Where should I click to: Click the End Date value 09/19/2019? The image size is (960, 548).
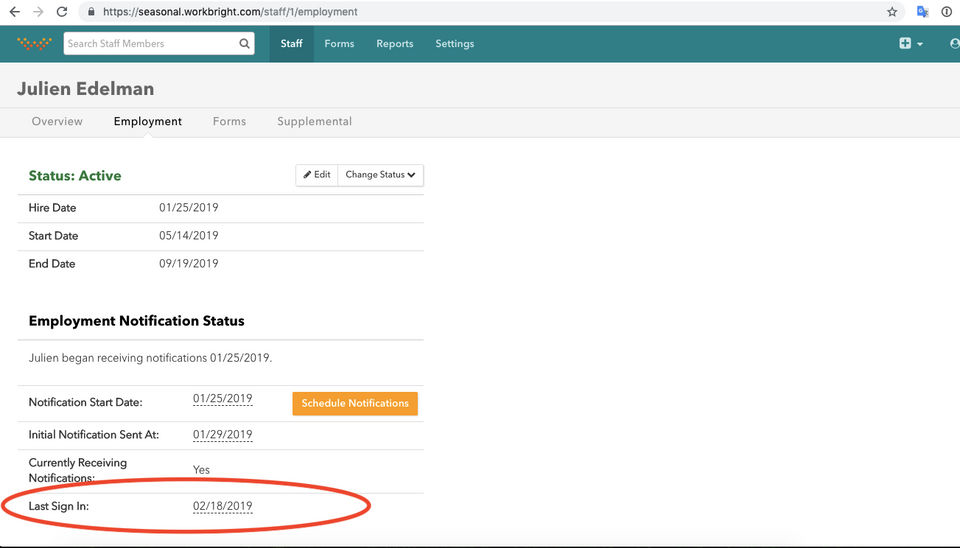pyautogui.click(x=189, y=264)
